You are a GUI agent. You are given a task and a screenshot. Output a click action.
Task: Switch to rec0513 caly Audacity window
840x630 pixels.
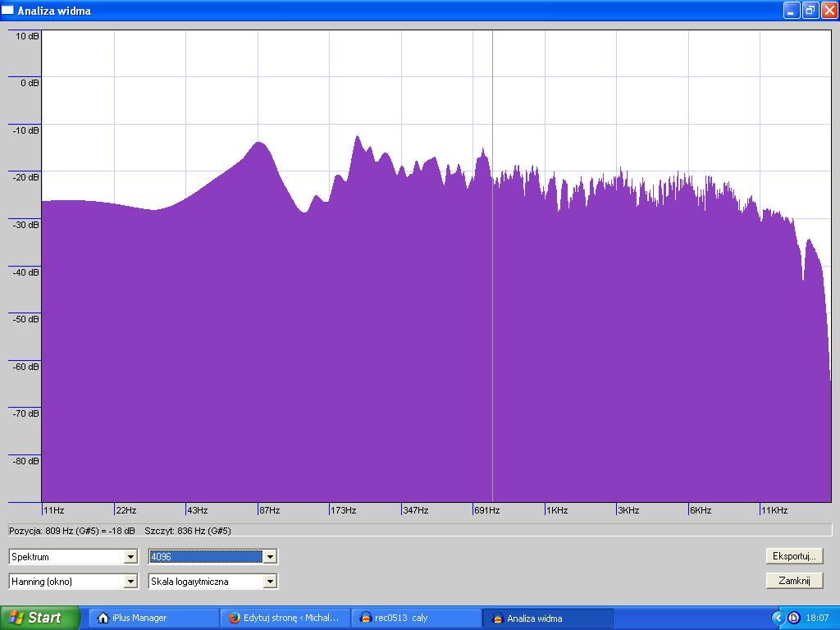416,618
